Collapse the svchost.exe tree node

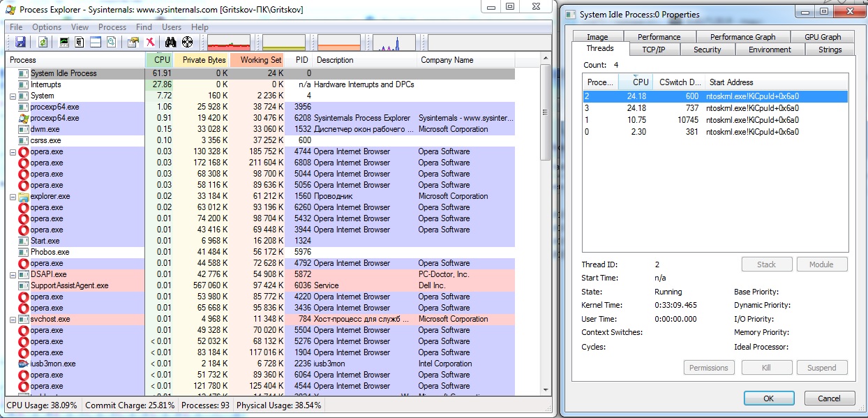[13, 319]
